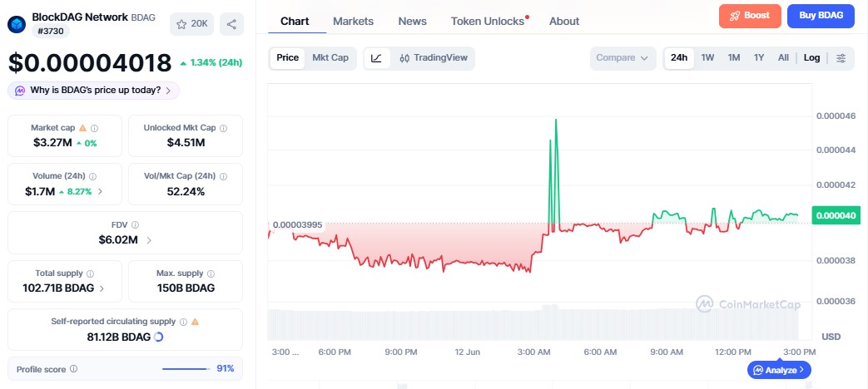This screenshot has height=389, width=868.
Task: Open Profile score info icon
Action: point(73,368)
